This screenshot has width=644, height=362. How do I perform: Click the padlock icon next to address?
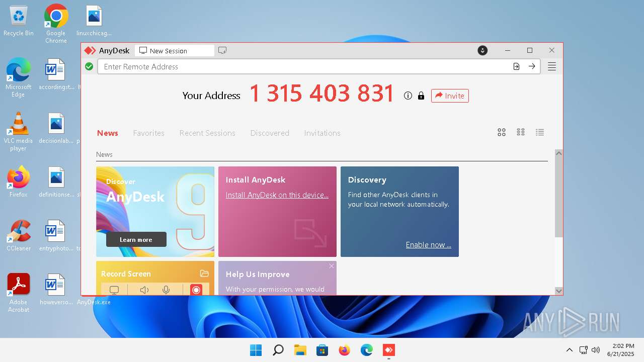[421, 96]
